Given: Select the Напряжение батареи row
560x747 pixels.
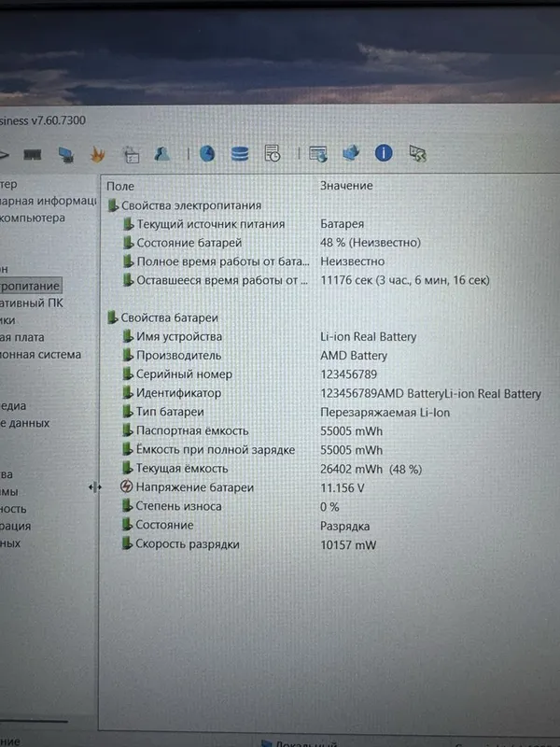Looking at the screenshot, I should pos(243,486).
